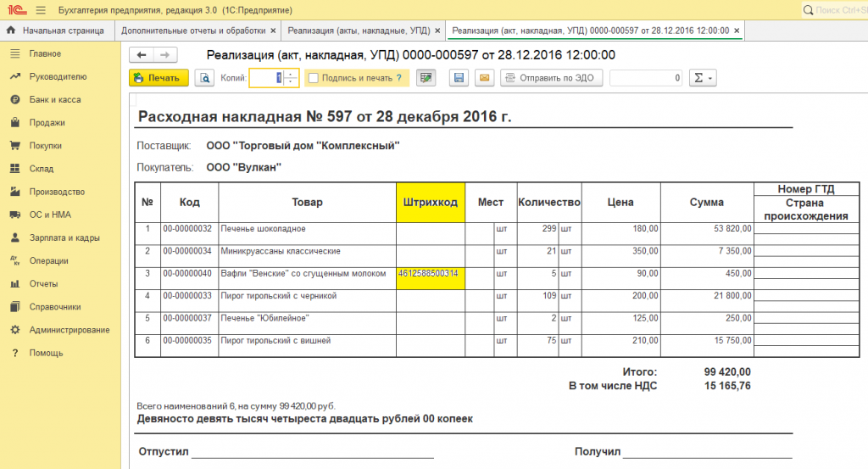This screenshot has height=469, width=868.
Task: Open the Отчеты section
Action: point(43,284)
